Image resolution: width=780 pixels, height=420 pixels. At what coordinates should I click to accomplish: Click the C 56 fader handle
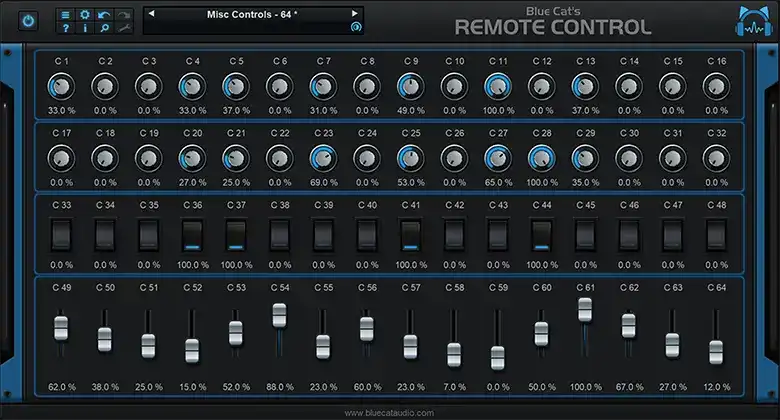(367, 329)
